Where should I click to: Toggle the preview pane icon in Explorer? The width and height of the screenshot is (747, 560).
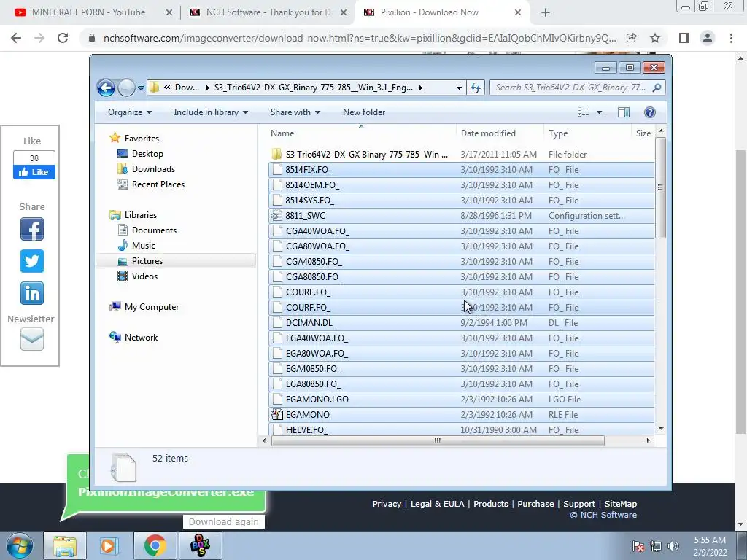point(623,112)
